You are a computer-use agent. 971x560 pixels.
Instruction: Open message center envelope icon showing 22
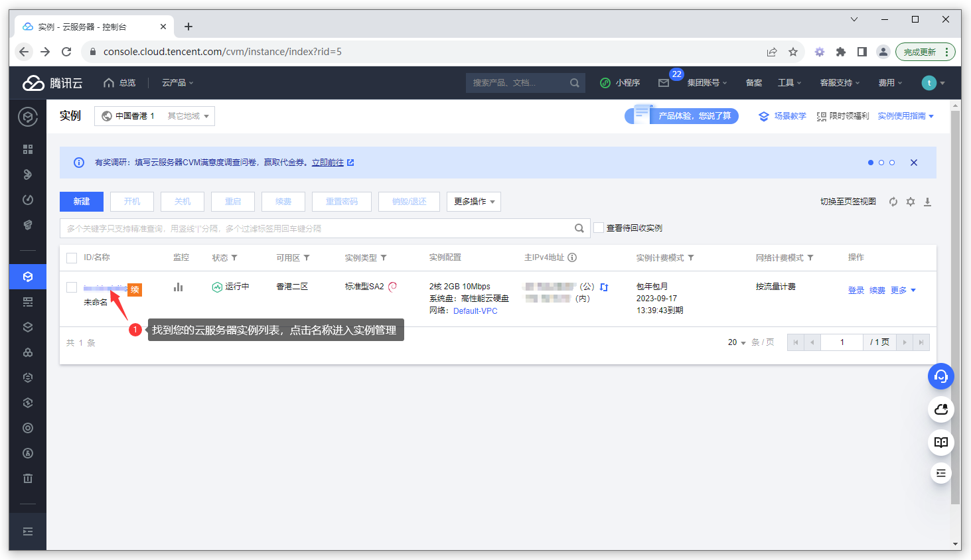(x=664, y=82)
